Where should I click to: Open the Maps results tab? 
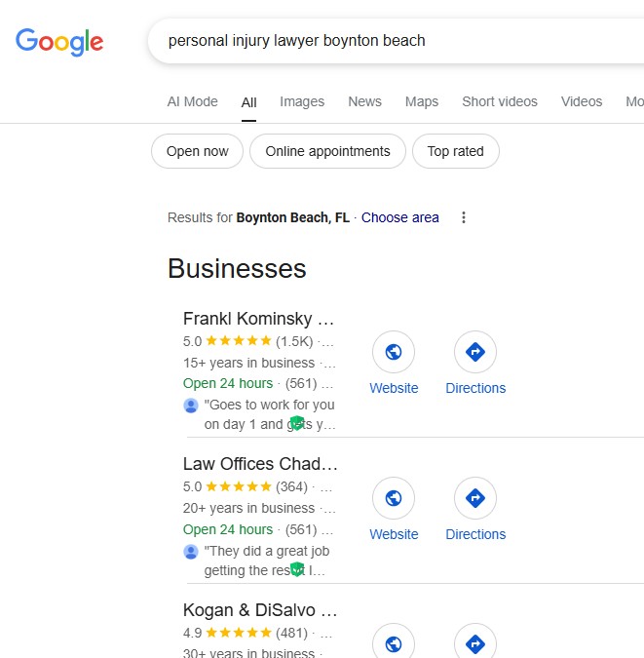pos(422,101)
